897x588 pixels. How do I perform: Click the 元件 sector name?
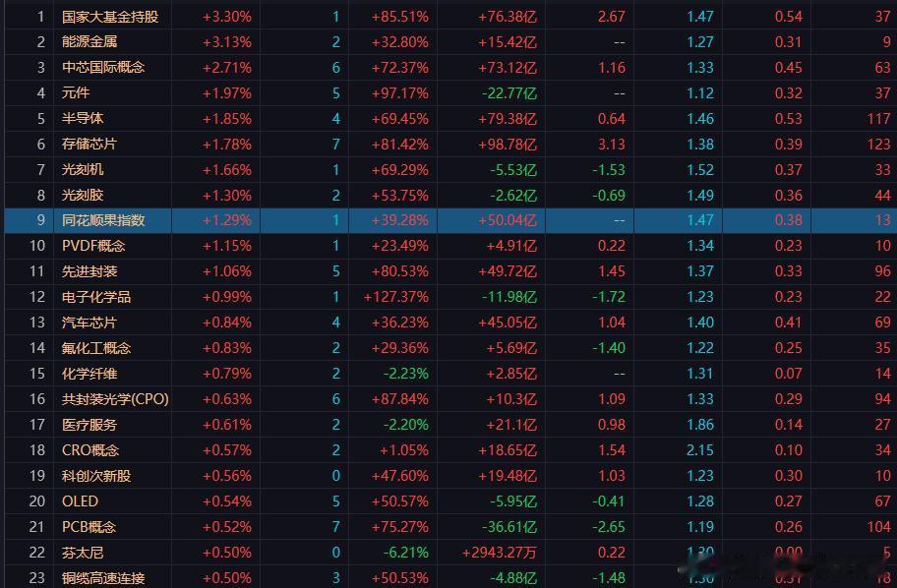coord(76,92)
